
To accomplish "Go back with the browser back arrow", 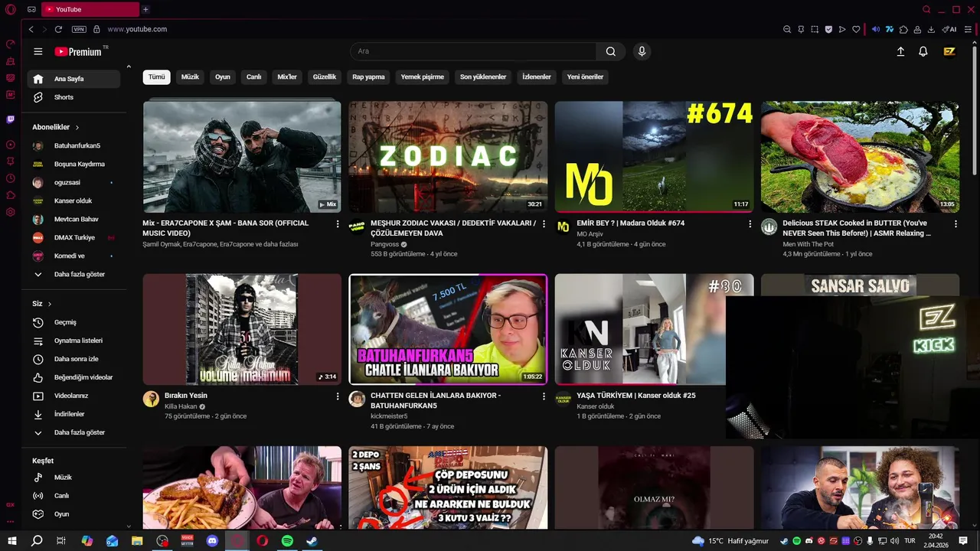I will click(x=31, y=29).
